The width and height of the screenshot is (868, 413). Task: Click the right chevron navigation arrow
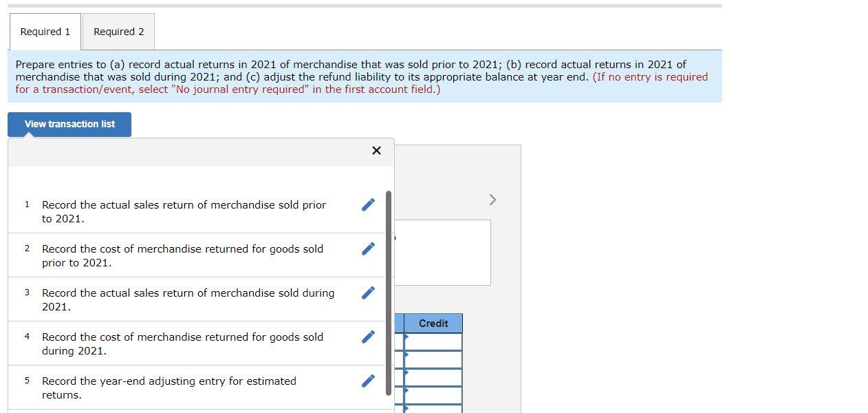492,199
